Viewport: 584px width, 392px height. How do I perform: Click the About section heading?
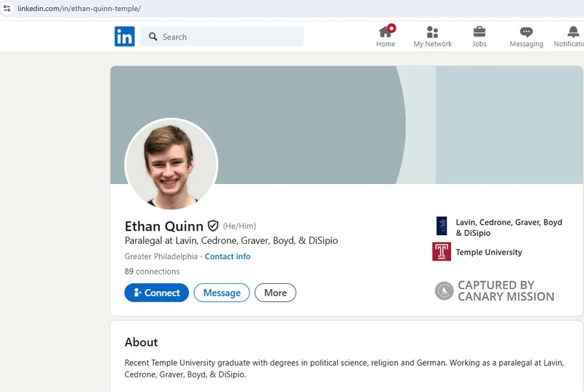141,342
